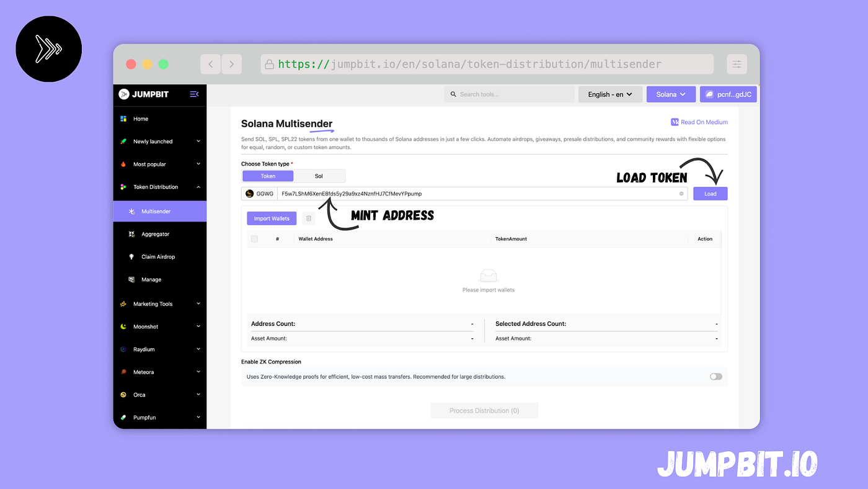Click the Load button
The height and width of the screenshot is (489, 868).
[711, 194]
